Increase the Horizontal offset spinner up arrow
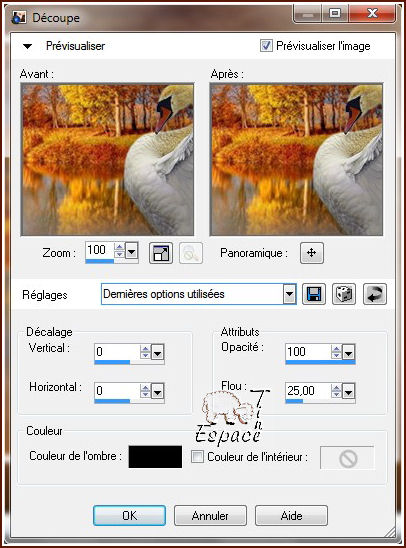Image resolution: width=406 pixels, height=548 pixels. [145, 388]
